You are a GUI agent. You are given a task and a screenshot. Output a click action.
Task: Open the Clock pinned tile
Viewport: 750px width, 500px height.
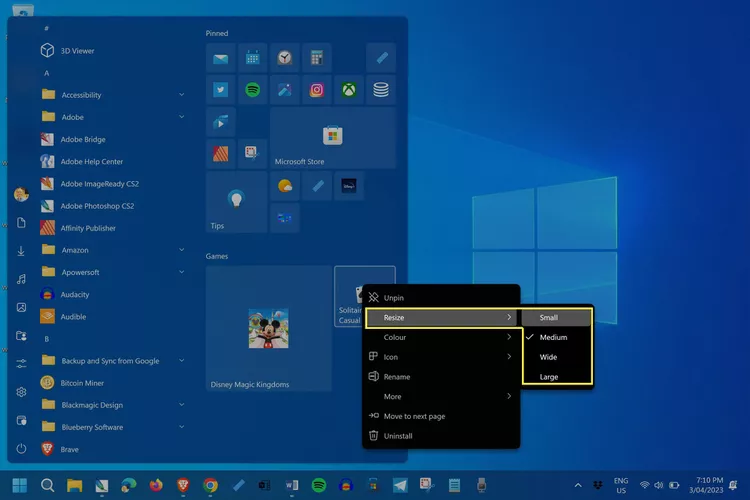[285, 58]
